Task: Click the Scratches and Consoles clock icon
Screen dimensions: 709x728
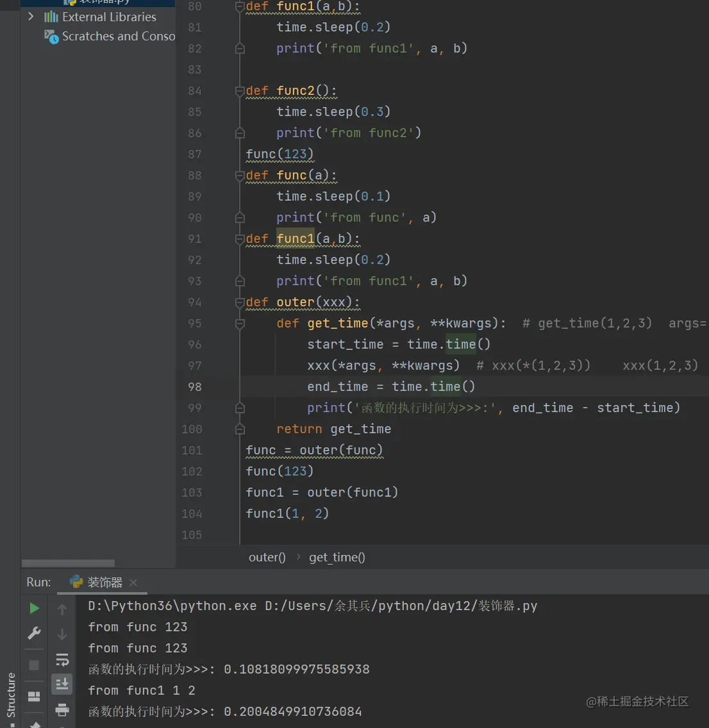Action: 51,37
